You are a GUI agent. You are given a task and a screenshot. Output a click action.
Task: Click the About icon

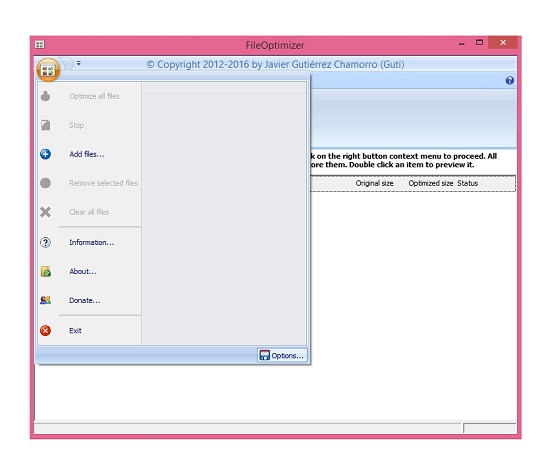point(46,271)
